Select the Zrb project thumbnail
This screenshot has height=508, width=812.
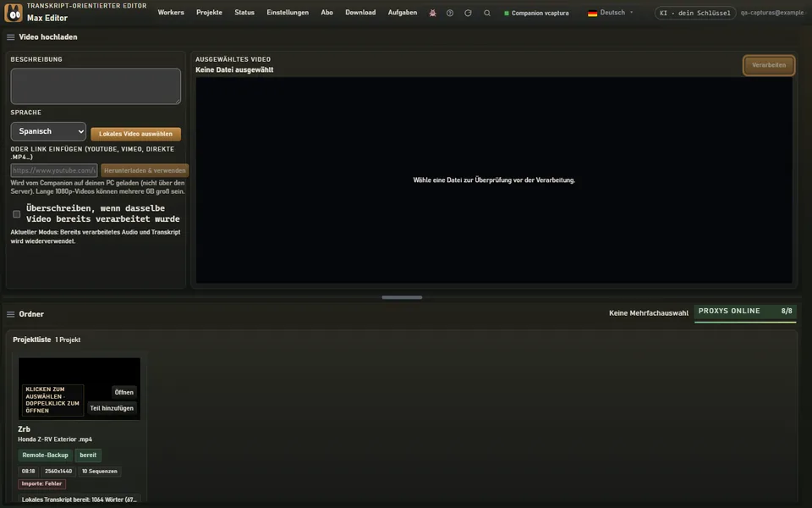tap(80, 389)
